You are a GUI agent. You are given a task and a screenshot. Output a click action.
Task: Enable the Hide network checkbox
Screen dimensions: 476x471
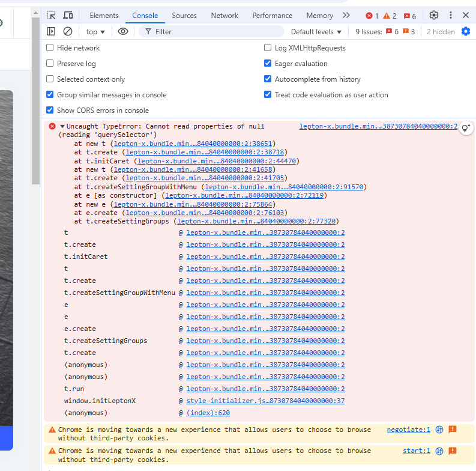point(50,48)
